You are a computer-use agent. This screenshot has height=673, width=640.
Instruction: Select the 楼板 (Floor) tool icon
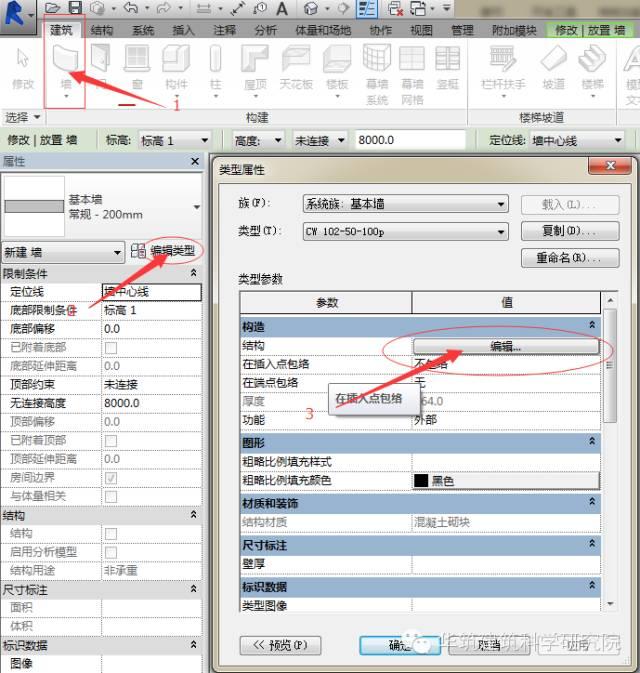coord(337,64)
